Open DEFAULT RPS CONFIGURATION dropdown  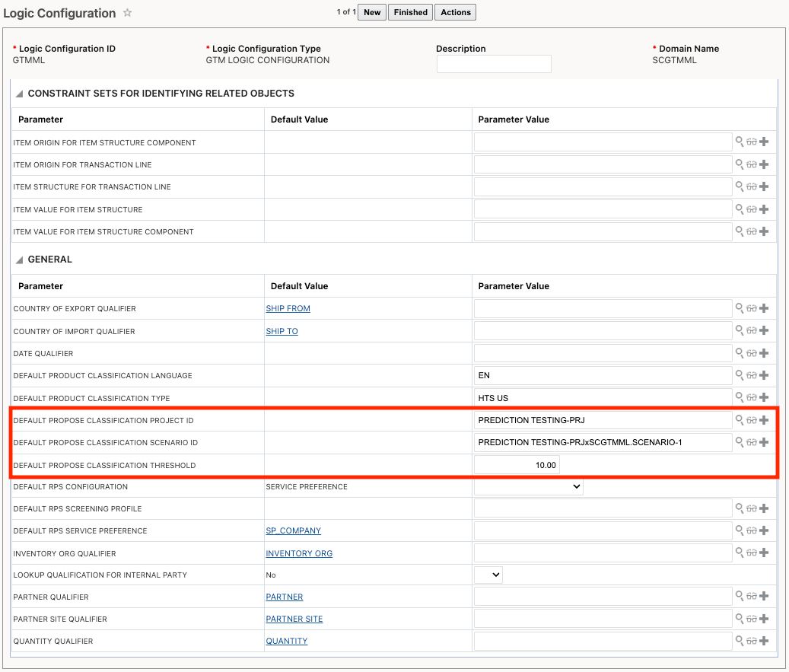coord(528,487)
